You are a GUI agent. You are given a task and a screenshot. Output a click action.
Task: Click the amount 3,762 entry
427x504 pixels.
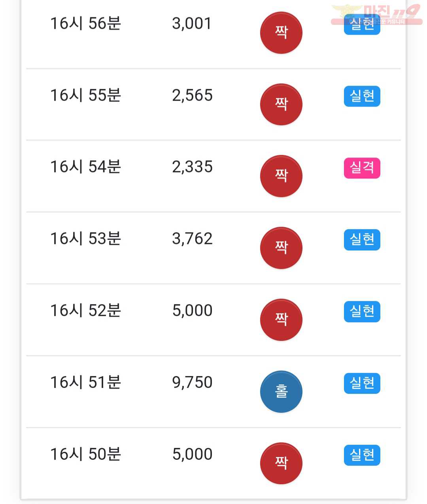tap(193, 239)
